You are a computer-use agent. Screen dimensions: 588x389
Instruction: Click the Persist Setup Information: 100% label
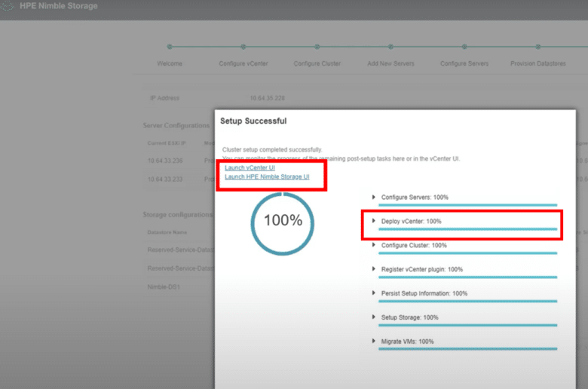(424, 293)
